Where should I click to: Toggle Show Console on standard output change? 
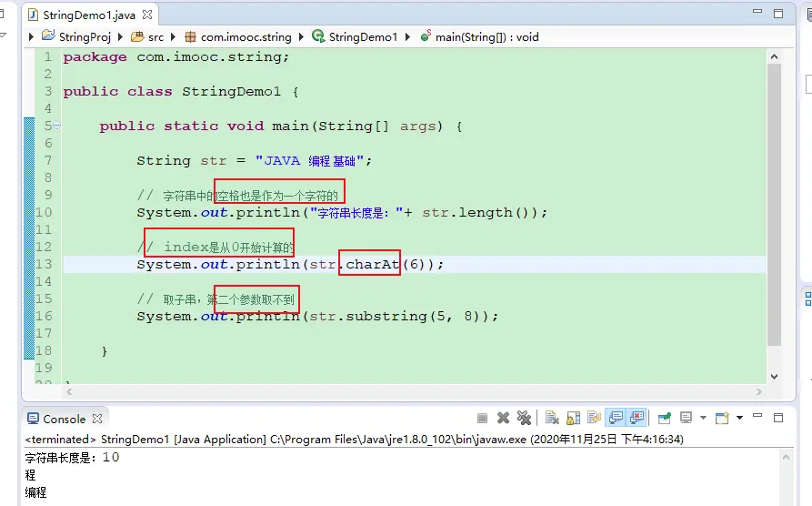point(616,419)
